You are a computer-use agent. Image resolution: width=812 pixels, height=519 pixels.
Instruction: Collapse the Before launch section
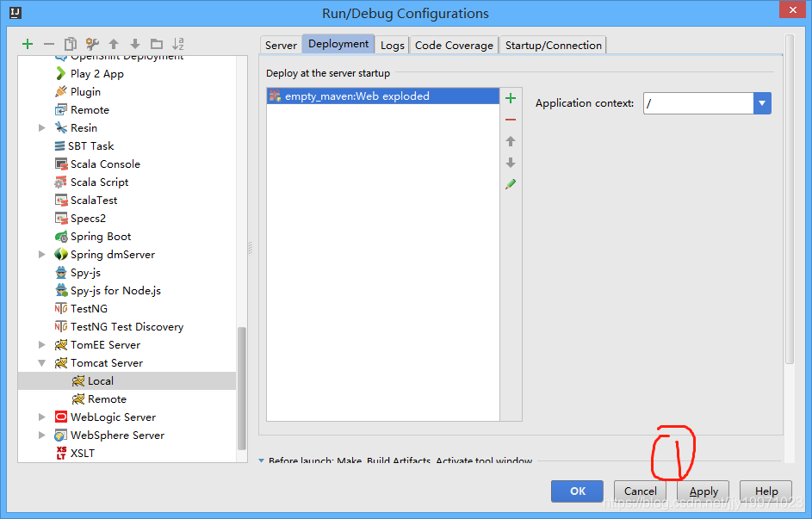point(262,460)
